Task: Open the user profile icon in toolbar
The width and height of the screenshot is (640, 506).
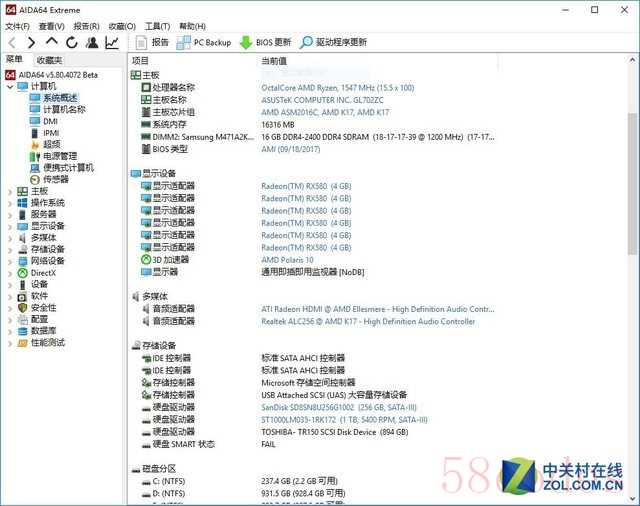Action: pos(92,42)
